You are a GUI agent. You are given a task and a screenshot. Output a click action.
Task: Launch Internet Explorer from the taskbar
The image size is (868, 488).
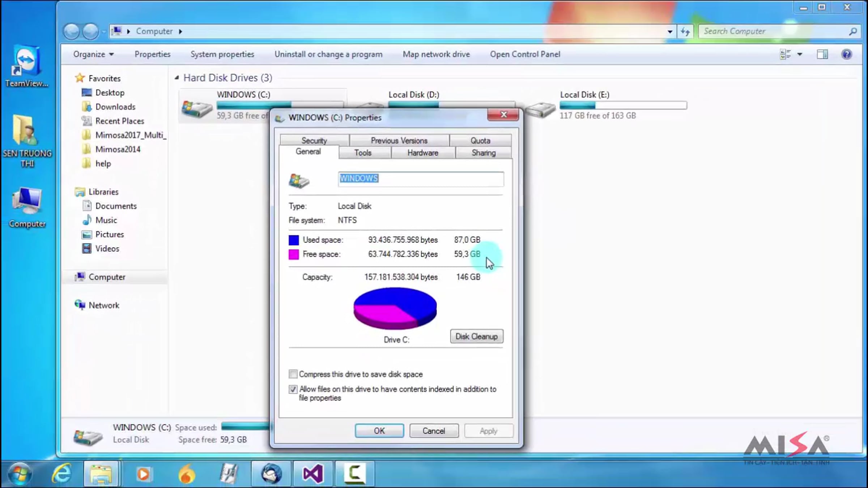click(61, 473)
